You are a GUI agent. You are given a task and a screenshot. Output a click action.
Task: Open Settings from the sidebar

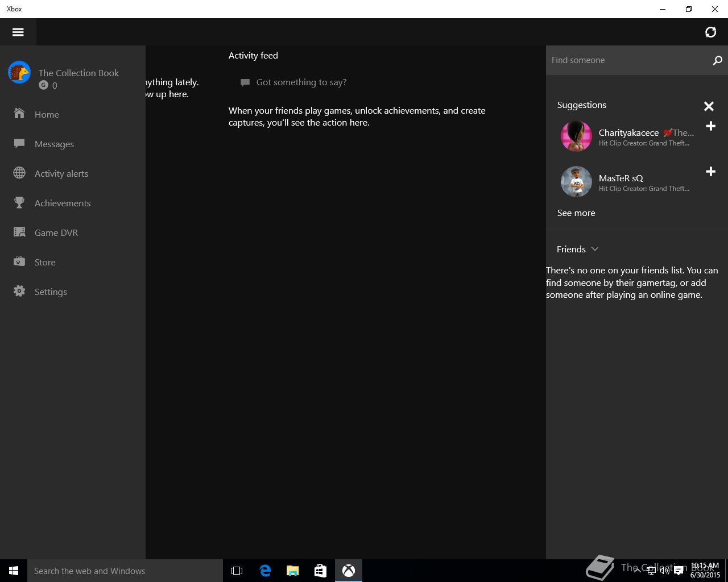point(73,292)
